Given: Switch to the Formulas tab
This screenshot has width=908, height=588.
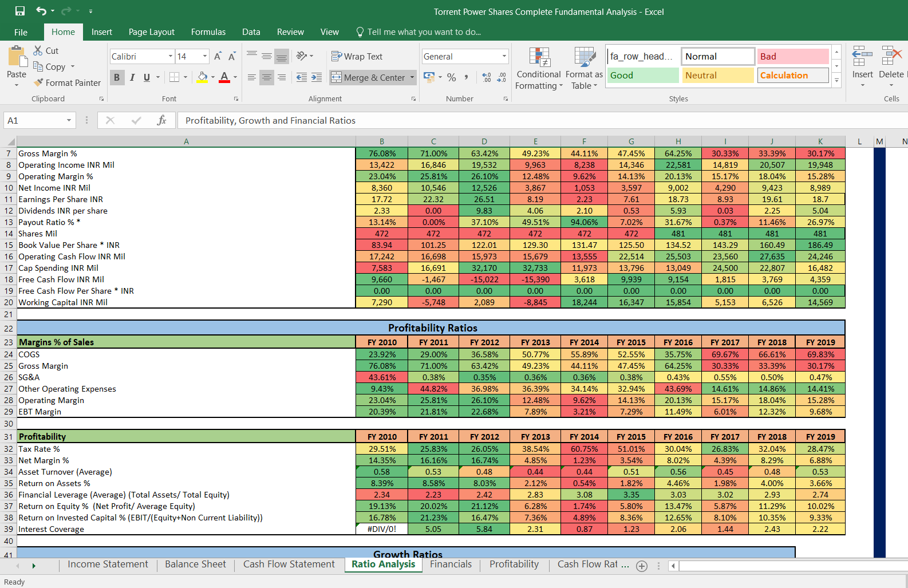Looking at the screenshot, I should [x=208, y=32].
